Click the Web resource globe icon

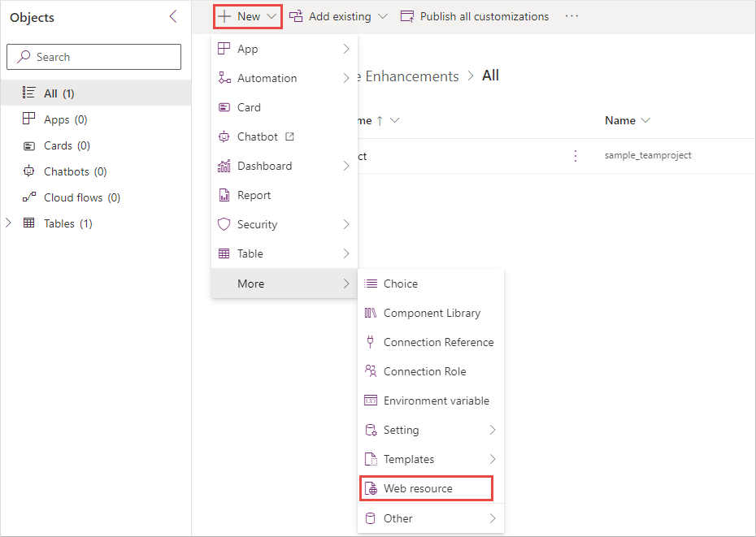point(371,488)
